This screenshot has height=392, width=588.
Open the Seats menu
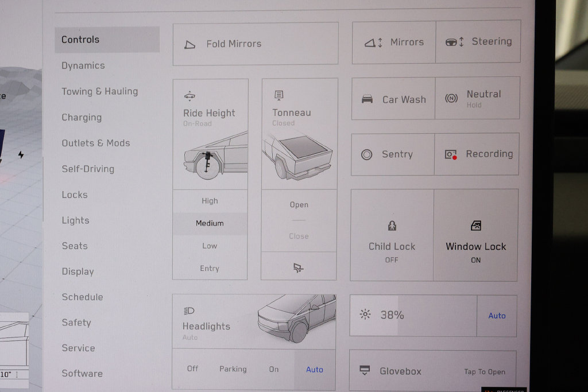75,246
